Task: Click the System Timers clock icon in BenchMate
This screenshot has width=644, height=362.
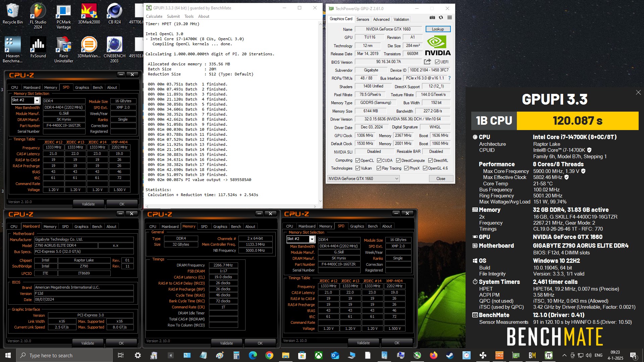Action: point(475,282)
